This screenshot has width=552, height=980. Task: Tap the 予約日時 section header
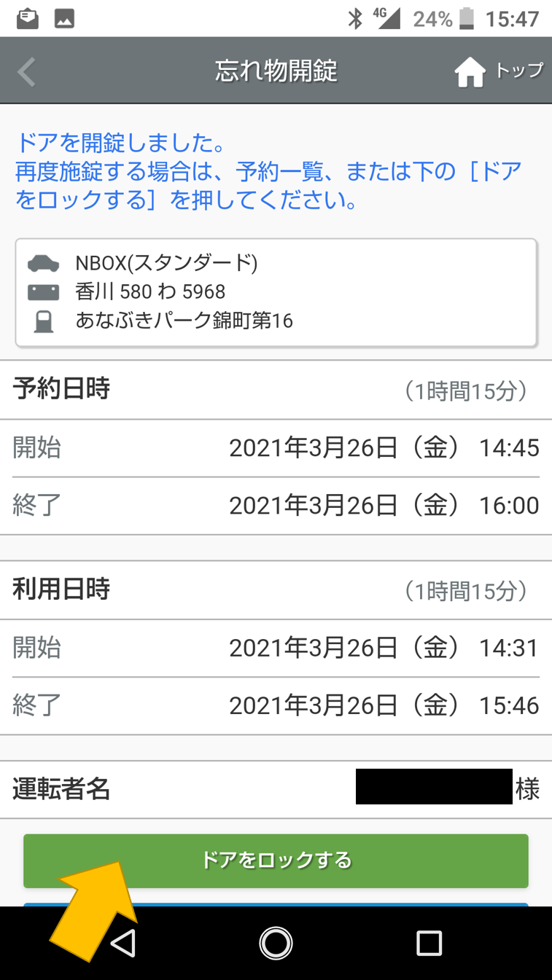61,390
